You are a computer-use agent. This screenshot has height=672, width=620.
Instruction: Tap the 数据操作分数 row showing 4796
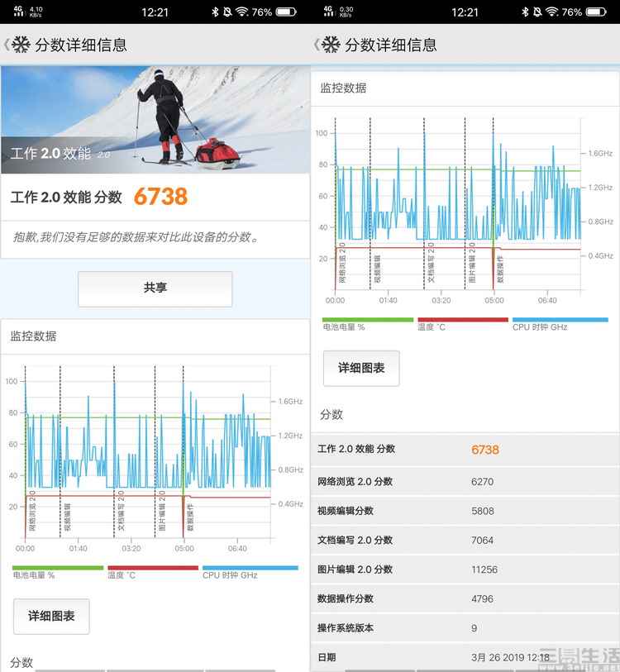coord(465,598)
